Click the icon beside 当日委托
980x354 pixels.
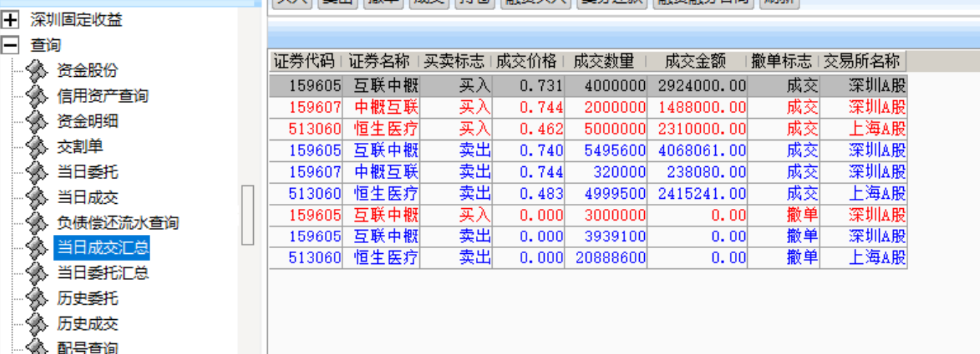coord(36,172)
